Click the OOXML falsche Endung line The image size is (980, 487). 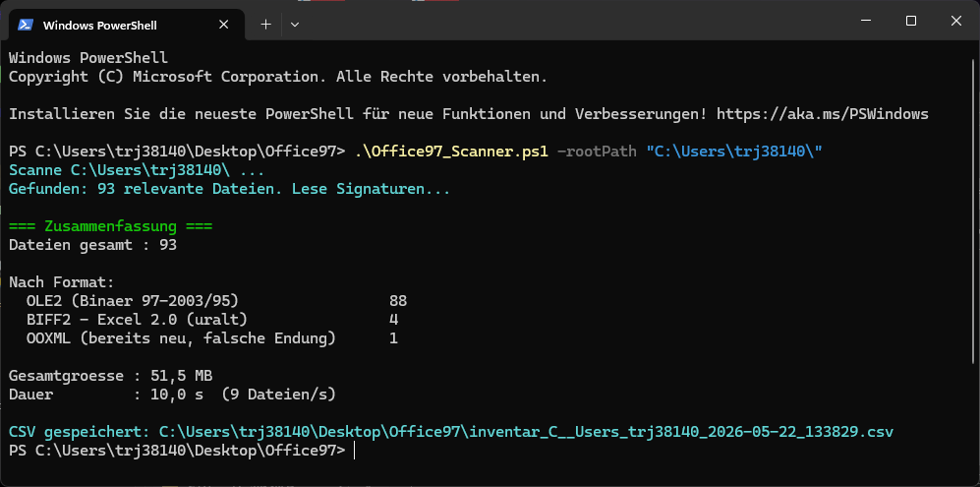tap(212, 338)
